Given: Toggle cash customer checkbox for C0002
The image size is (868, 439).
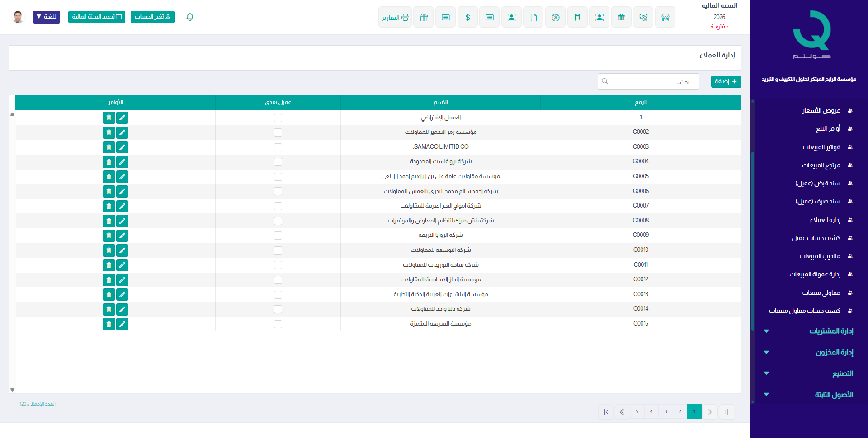Looking at the screenshot, I should (278, 132).
